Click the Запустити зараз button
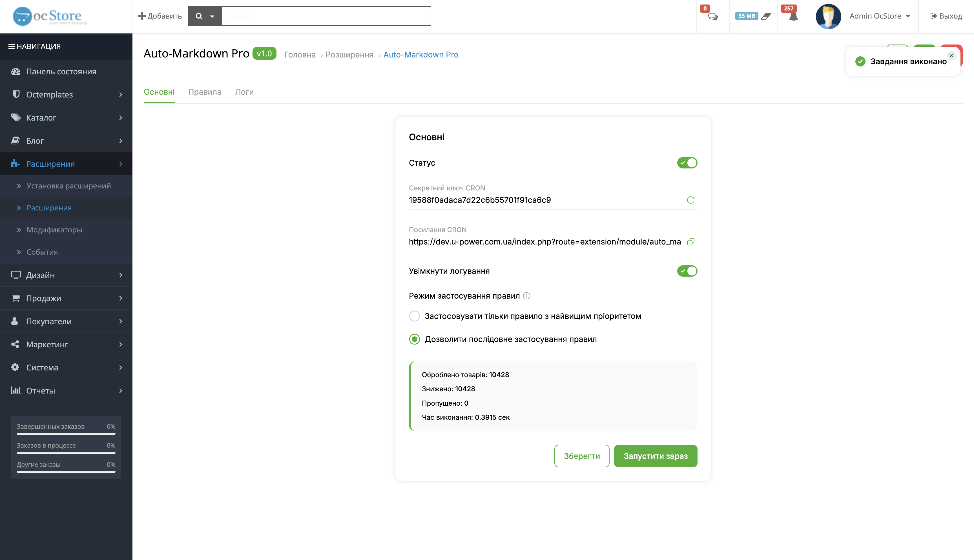 [656, 456]
